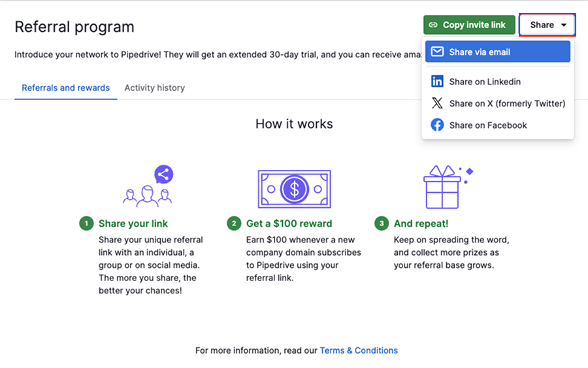Viewport: 588px width, 368px height.
Task: Open the Referrals and rewards tab
Action: pyautogui.click(x=65, y=88)
